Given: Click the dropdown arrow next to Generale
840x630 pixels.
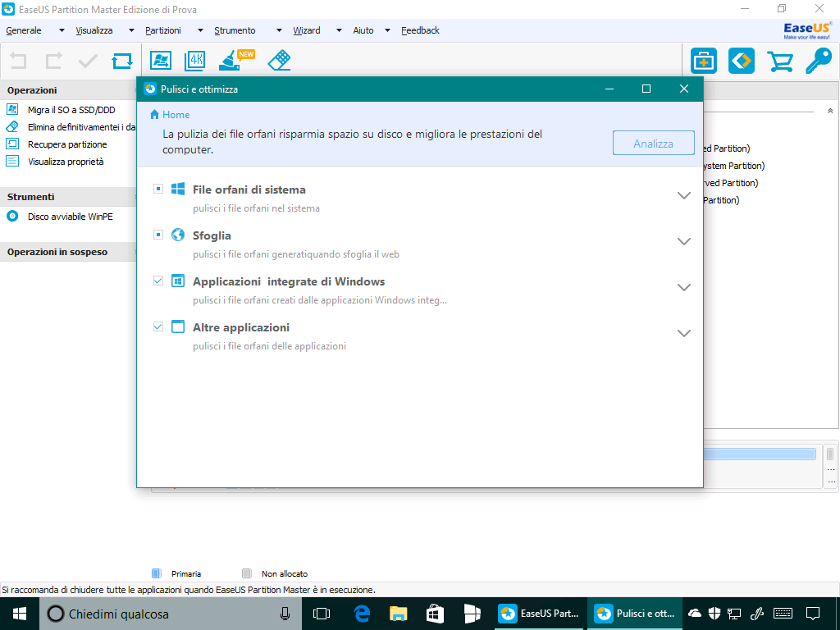Looking at the screenshot, I should pyautogui.click(x=62, y=30).
